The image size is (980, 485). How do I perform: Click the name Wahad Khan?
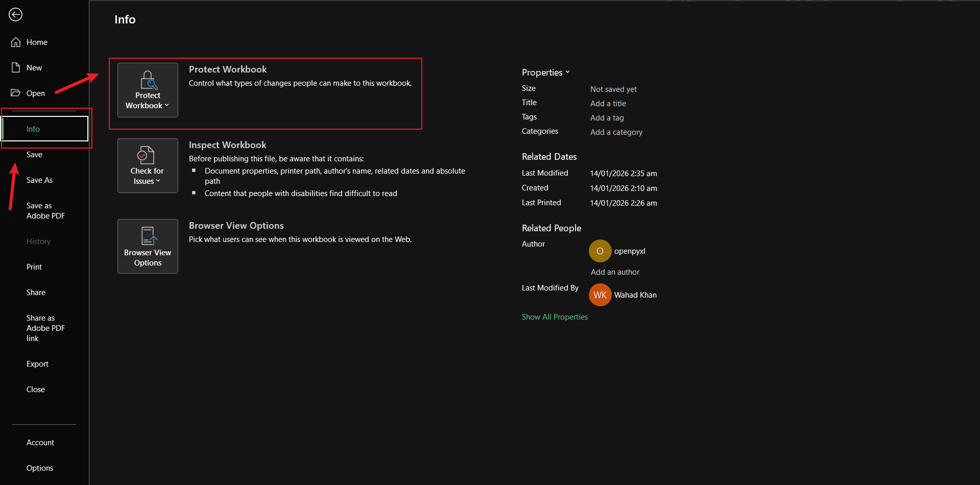635,295
